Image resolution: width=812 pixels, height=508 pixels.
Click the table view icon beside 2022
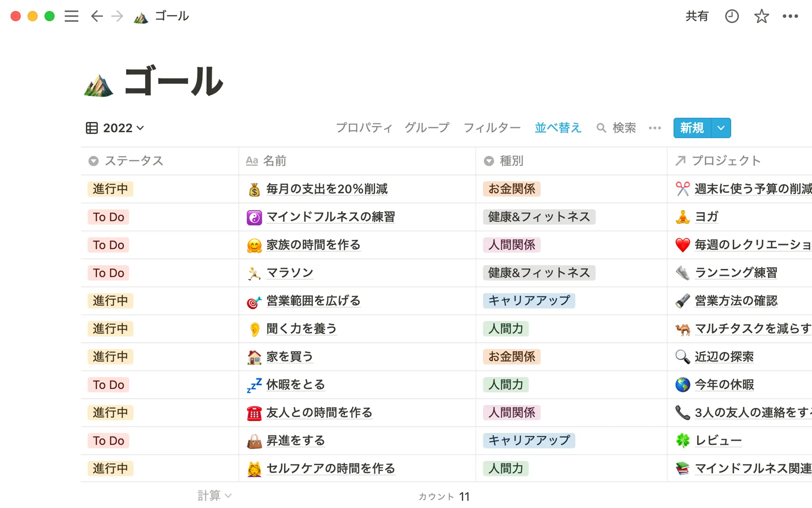pos(91,128)
